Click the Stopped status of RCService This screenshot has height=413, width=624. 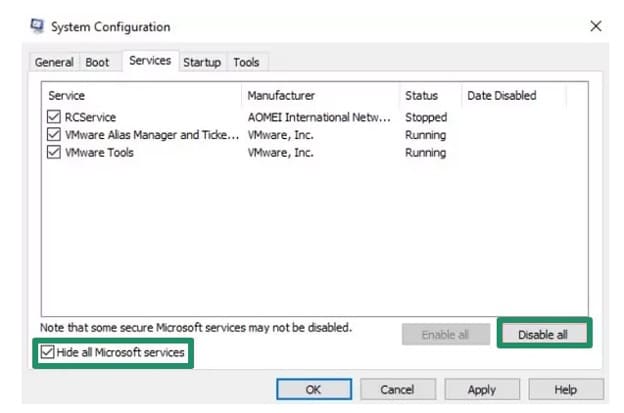click(x=426, y=117)
